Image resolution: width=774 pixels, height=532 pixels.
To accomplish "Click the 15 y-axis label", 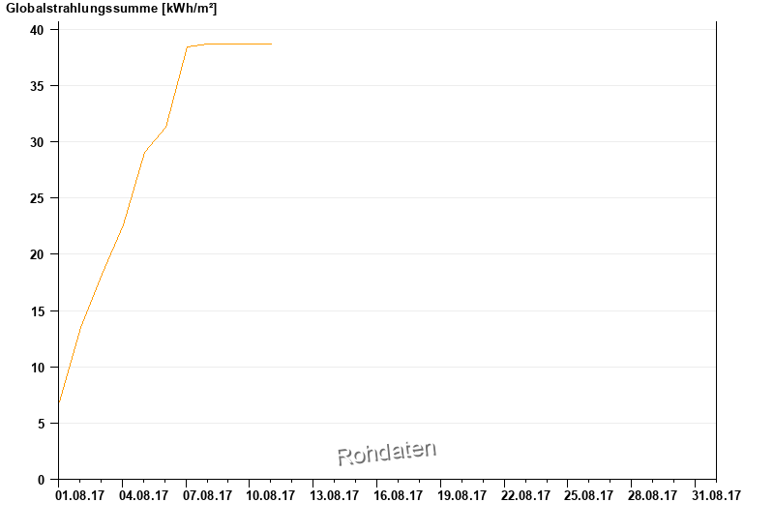I will pos(38,311).
